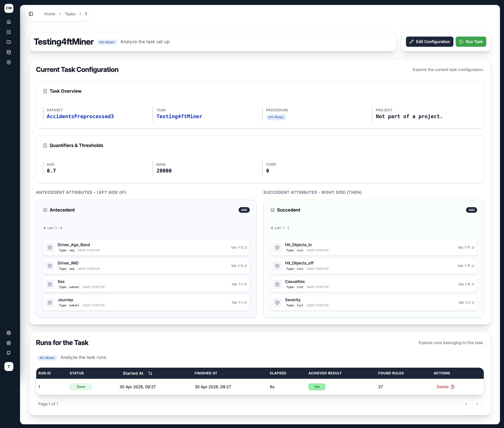Select the Journey attribute row
This screenshot has height=428, width=504.
pos(146,303)
